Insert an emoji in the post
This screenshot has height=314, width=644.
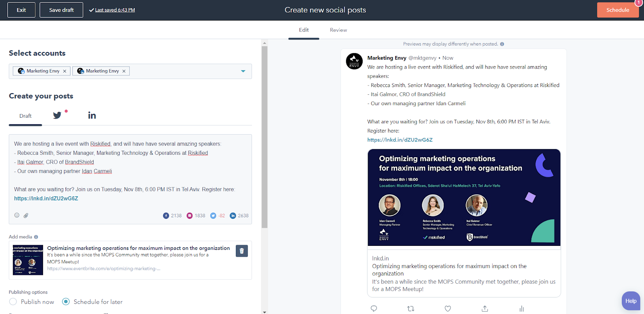click(17, 215)
